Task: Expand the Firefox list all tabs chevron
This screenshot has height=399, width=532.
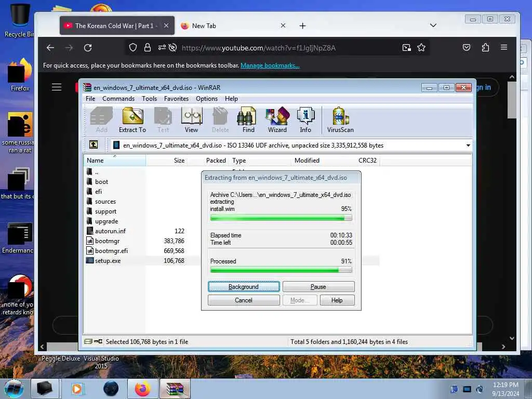Action: click(433, 25)
